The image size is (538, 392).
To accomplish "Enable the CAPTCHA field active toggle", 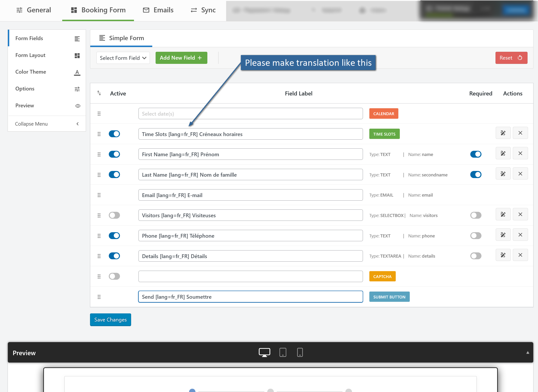I will 114,276.
